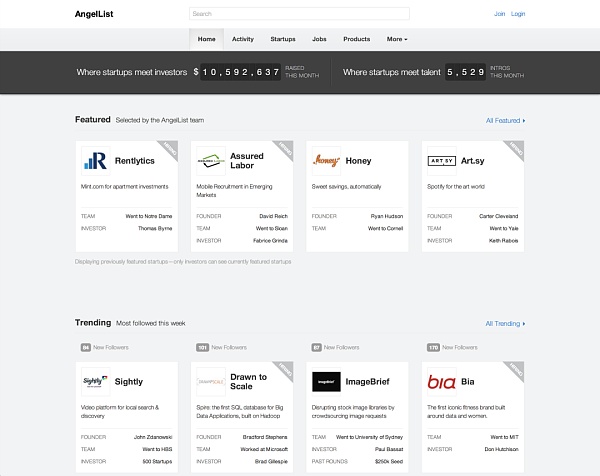The image size is (600, 476).
Task: Click the Hiring ribbon on Bia card
Action: (516, 369)
